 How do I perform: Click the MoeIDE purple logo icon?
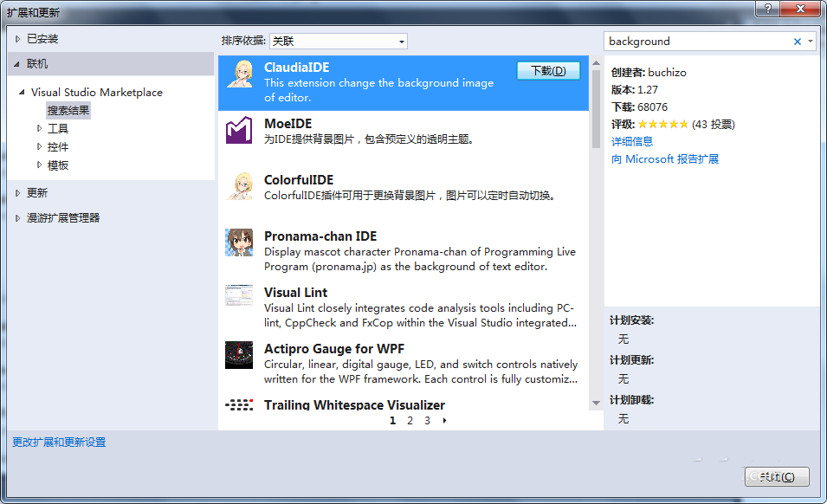click(239, 130)
